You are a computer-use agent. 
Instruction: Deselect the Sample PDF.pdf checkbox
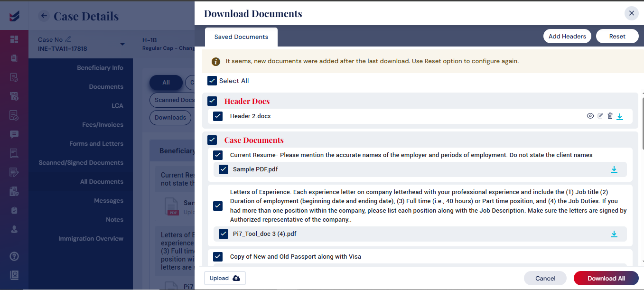(224, 169)
